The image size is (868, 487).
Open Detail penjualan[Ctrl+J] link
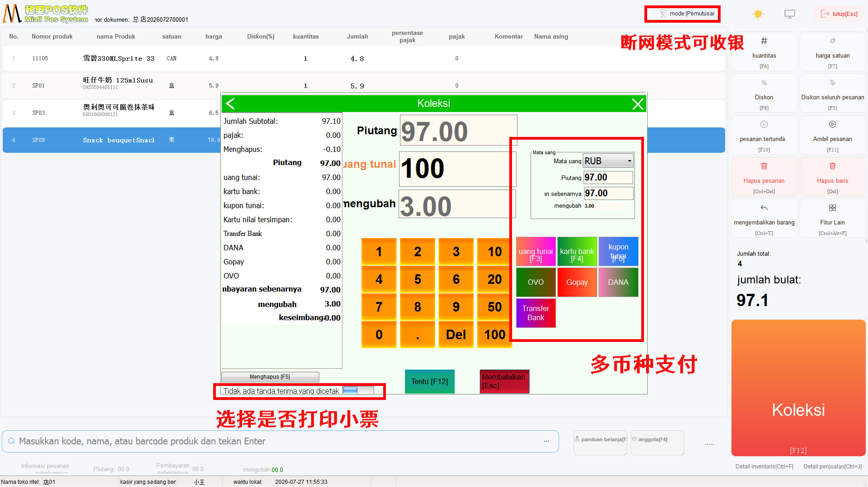[x=833, y=467]
